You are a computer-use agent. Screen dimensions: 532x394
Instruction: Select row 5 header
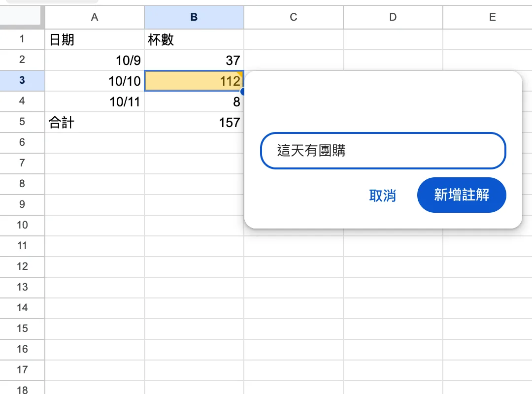(22, 122)
